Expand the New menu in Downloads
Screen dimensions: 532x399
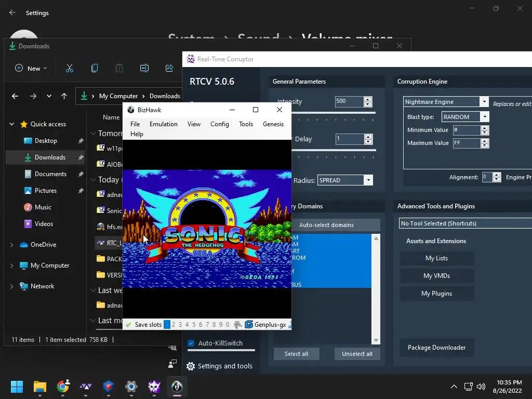pos(31,68)
